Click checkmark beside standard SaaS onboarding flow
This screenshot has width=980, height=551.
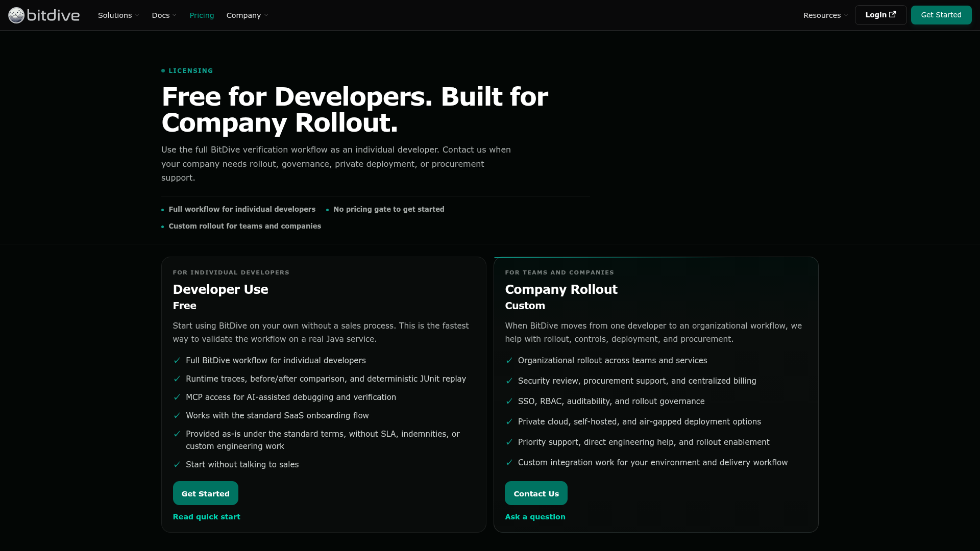(177, 416)
